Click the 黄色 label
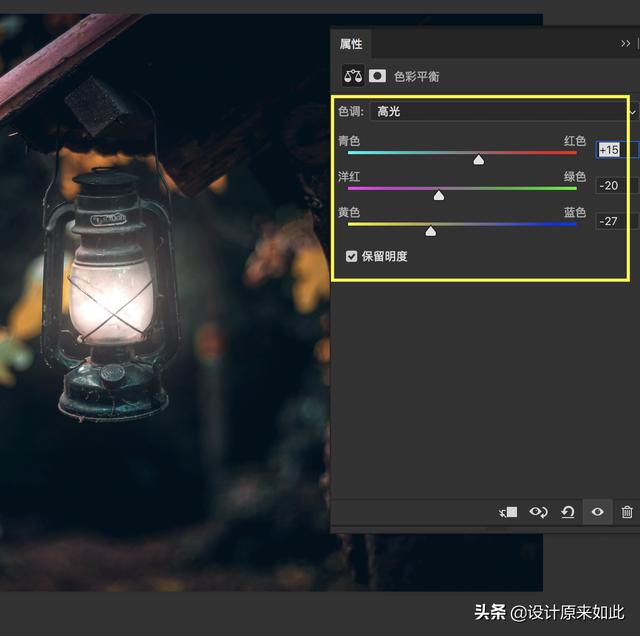The width and height of the screenshot is (640, 636). [x=349, y=212]
